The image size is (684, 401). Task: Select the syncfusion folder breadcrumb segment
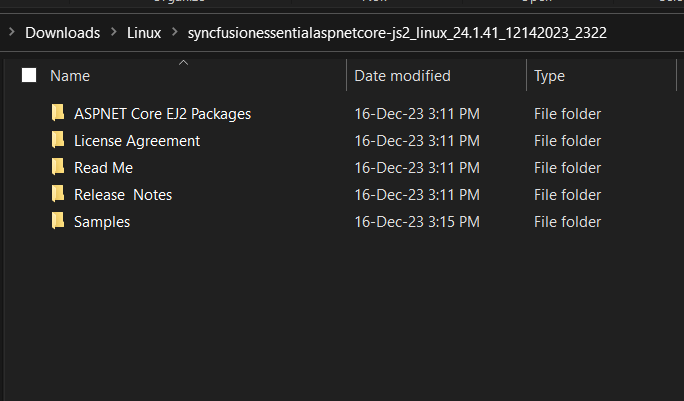coord(396,32)
